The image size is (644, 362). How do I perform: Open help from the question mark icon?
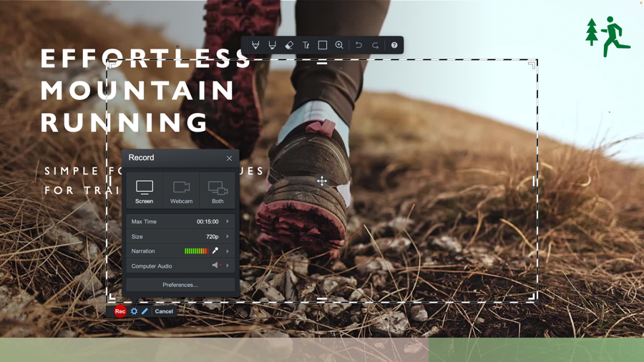394,45
